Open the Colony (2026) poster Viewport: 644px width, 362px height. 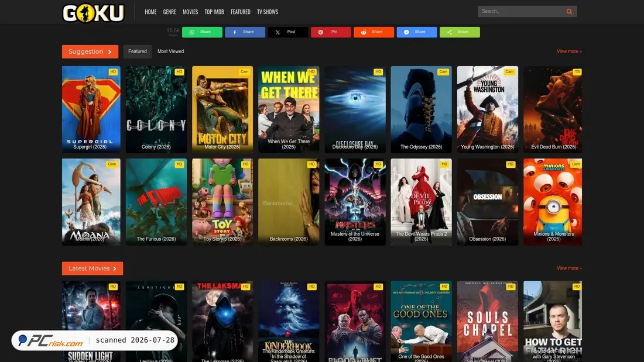(156, 109)
